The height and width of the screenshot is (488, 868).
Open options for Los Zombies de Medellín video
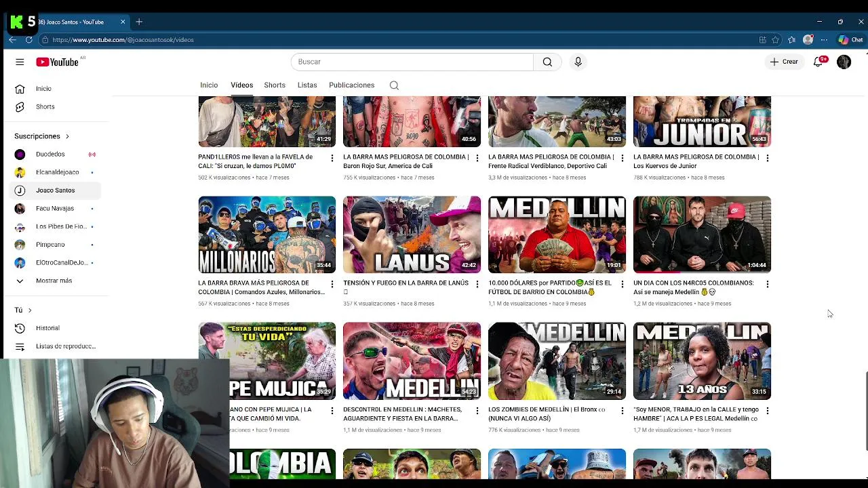[622, 411]
